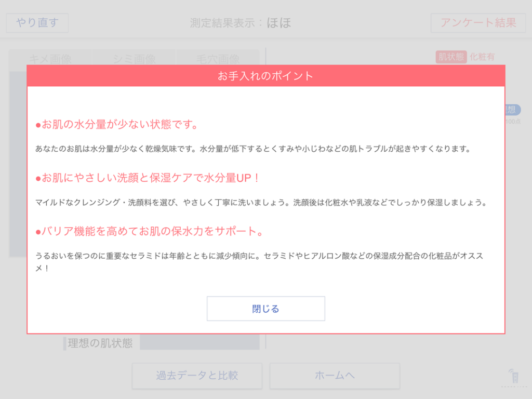
Task: Click the pink 肌状態 badge
Action: tap(451, 57)
